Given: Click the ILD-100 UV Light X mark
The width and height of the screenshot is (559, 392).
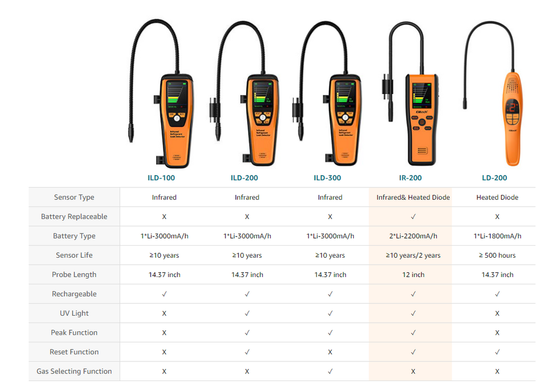Looking at the screenshot, I should coord(164,313).
